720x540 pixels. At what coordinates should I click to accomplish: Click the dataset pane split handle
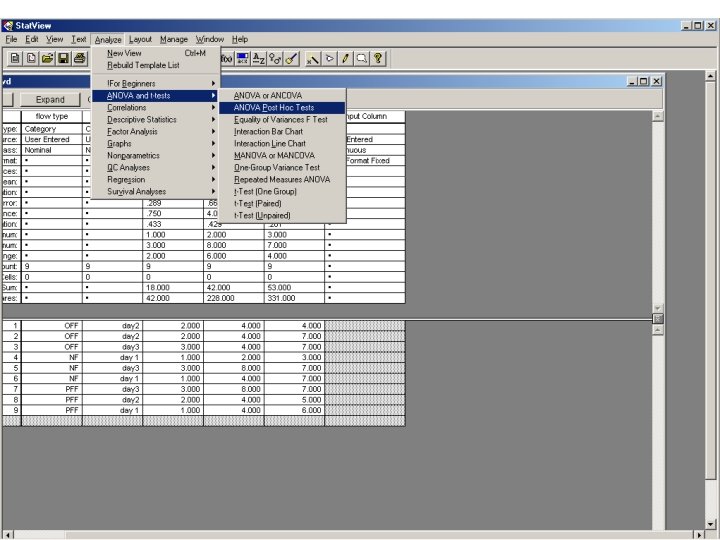[658, 318]
